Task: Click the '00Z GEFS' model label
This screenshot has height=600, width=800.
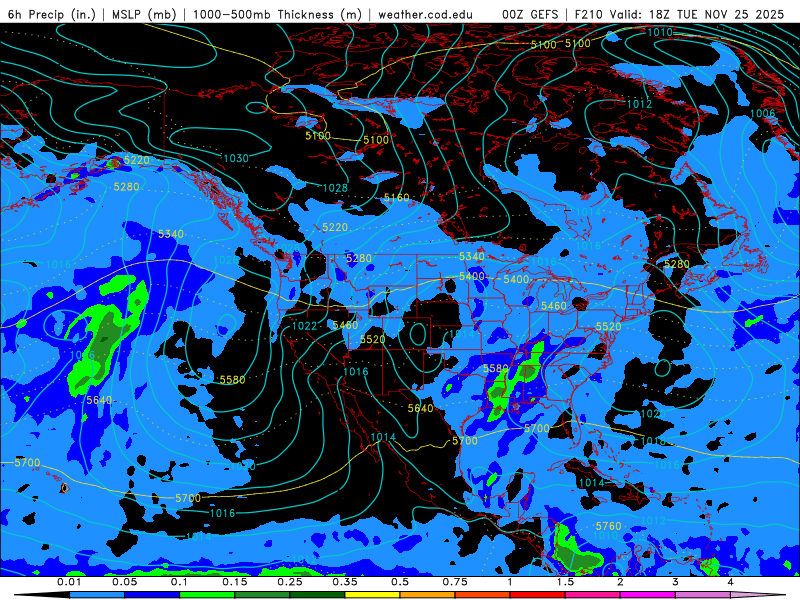Action: 530,14
